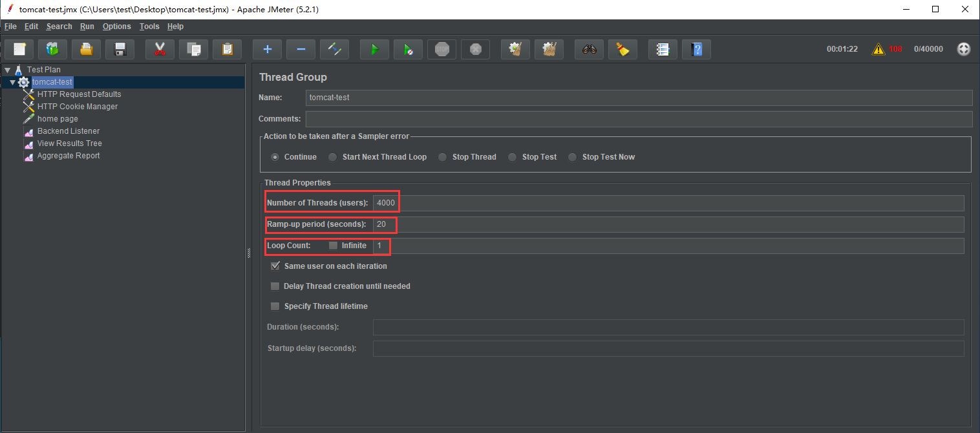Uncheck Same user on each iteration
The width and height of the screenshot is (980, 433).
pyautogui.click(x=275, y=266)
